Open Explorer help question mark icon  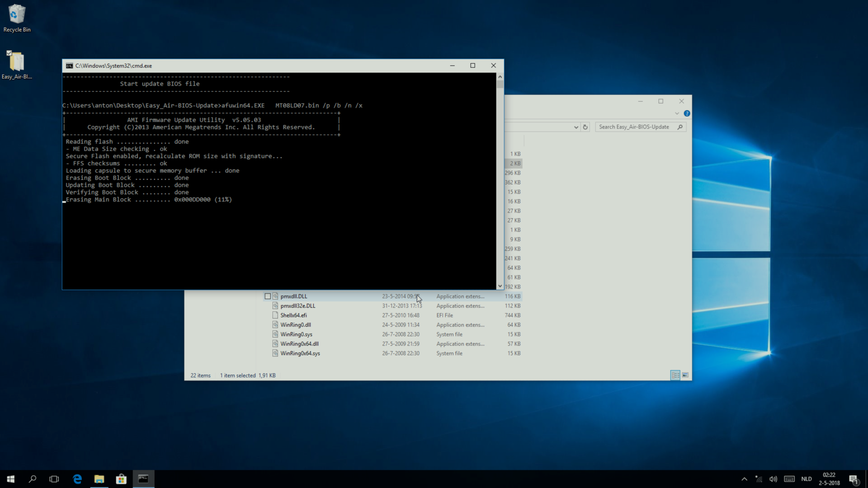click(x=687, y=113)
